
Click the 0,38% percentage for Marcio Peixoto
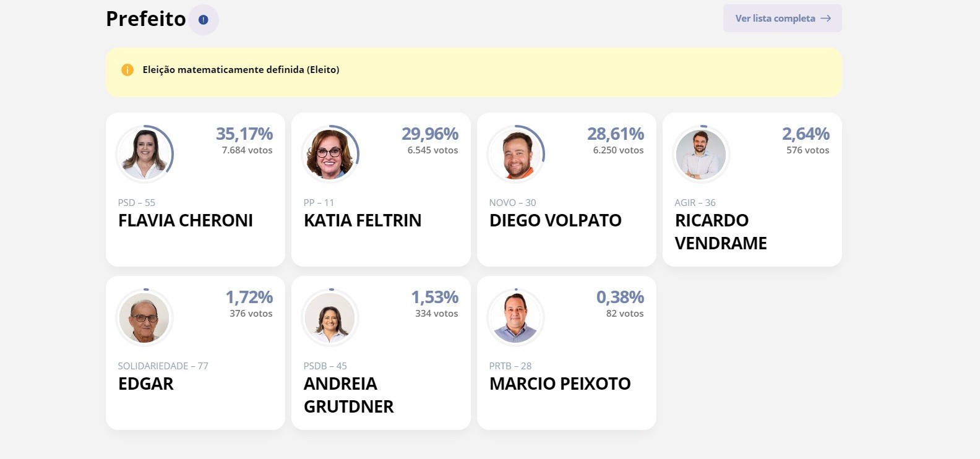click(620, 297)
